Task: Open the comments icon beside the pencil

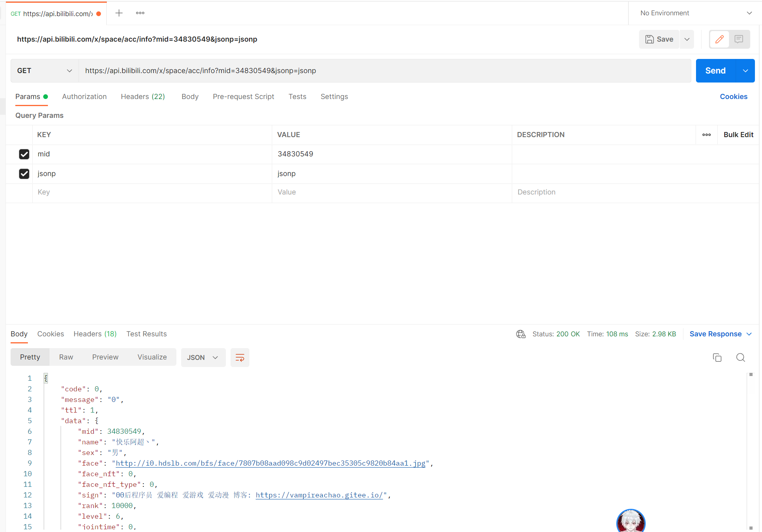Action: [x=739, y=39]
